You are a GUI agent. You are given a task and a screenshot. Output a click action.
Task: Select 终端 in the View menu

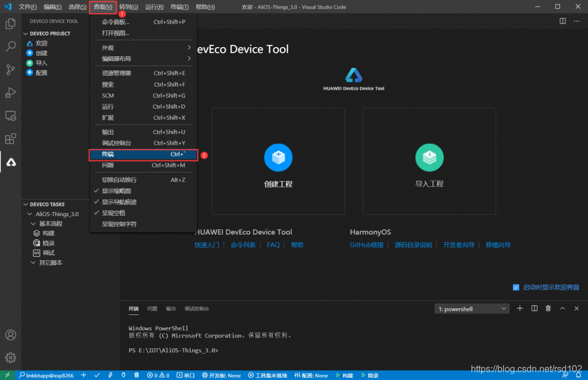click(x=143, y=154)
